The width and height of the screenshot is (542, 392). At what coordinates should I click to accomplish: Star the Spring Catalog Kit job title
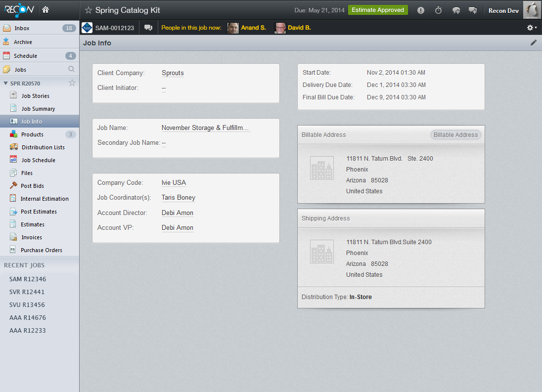(89, 10)
